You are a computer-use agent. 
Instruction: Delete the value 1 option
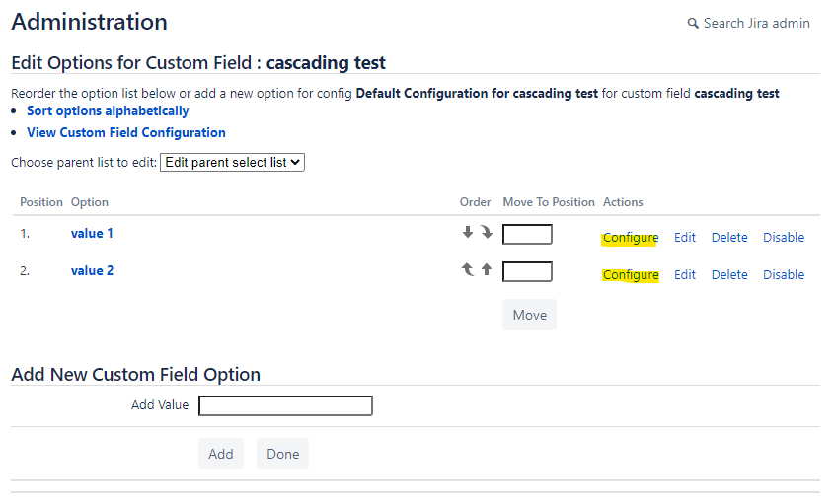pyautogui.click(x=729, y=238)
